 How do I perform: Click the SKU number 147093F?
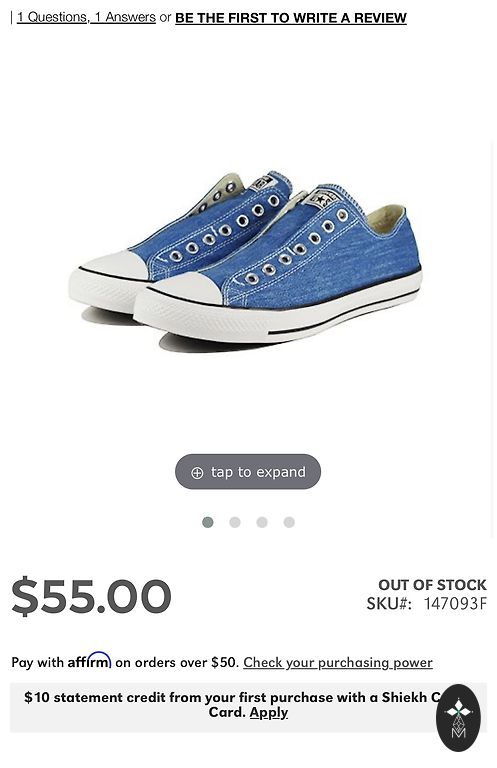(455, 603)
